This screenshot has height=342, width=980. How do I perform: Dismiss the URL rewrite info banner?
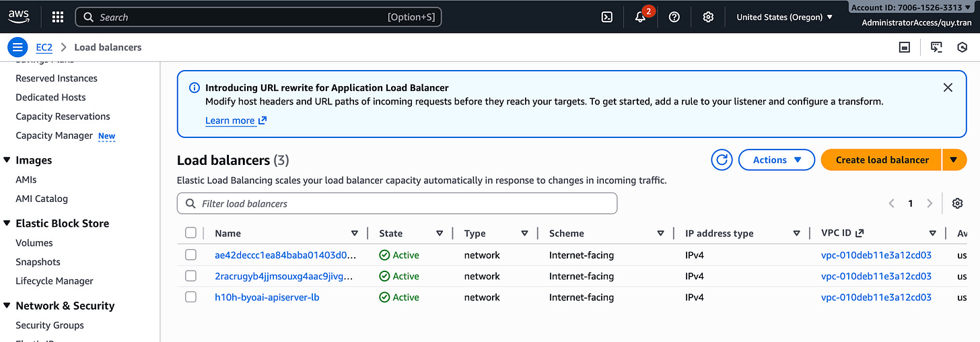pos(948,88)
